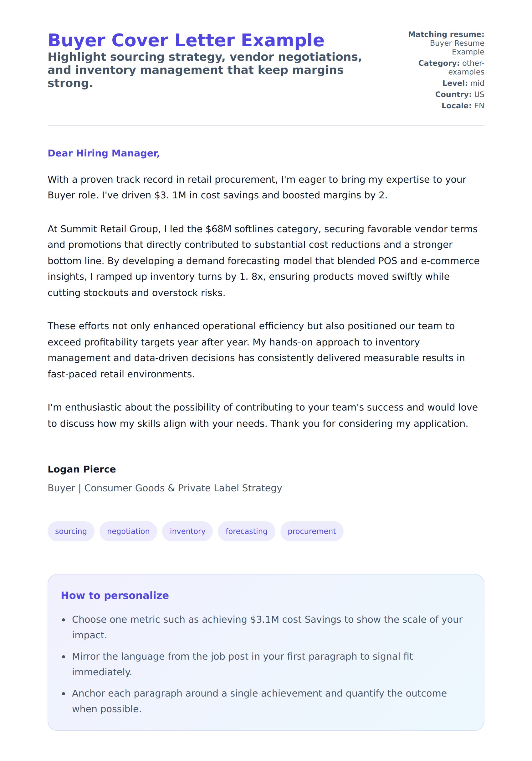Click the Country: US metadata entry
532x761 pixels.
tap(459, 94)
